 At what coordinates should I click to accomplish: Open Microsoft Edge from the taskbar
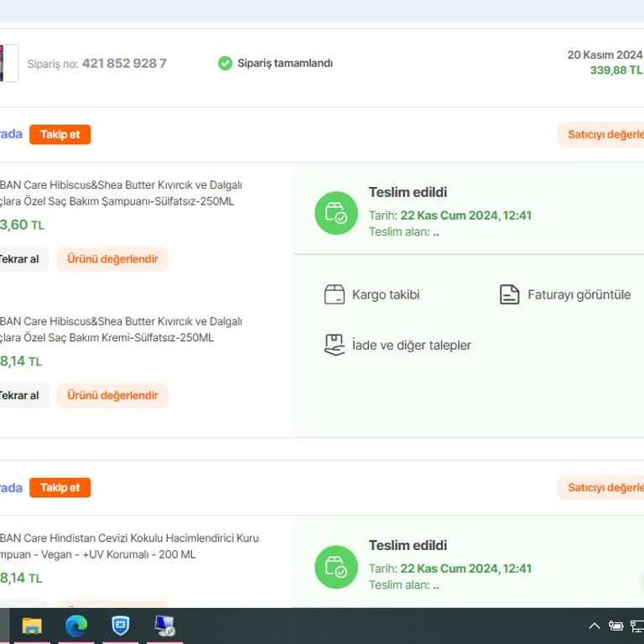point(76,626)
